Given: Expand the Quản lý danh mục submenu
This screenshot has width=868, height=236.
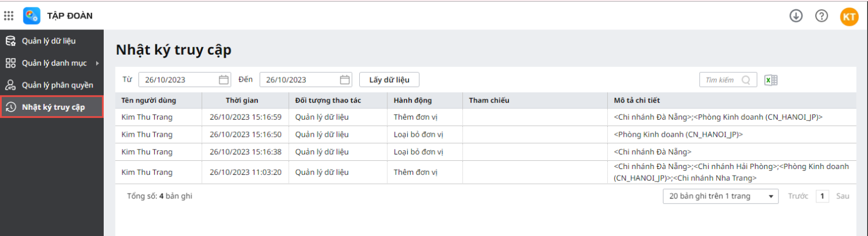Looking at the screenshot, I should [97, 63].
